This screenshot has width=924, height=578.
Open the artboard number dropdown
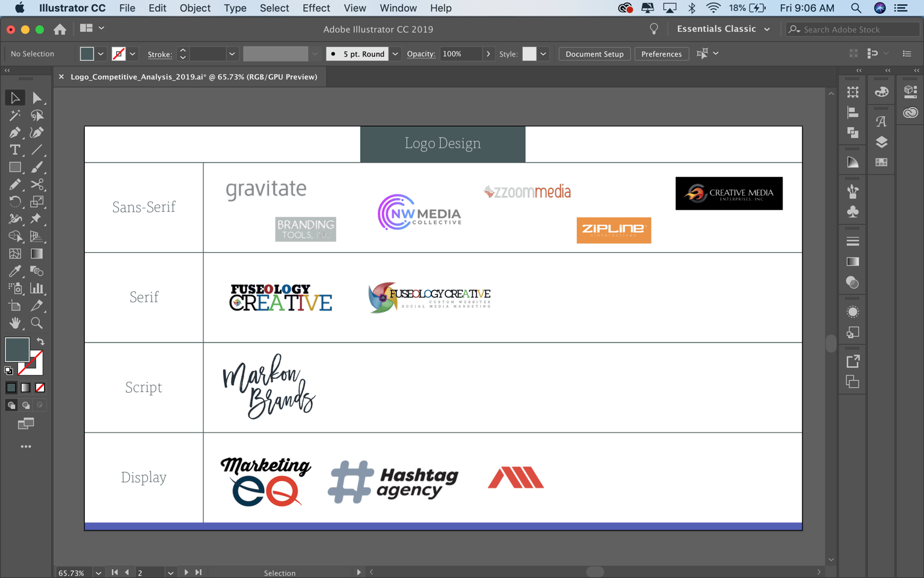(x=171, y=573)
